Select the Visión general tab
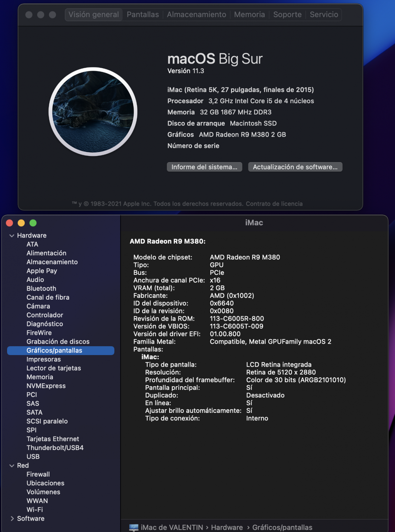Viewport: 395px width, 532px height. [94, 15]
